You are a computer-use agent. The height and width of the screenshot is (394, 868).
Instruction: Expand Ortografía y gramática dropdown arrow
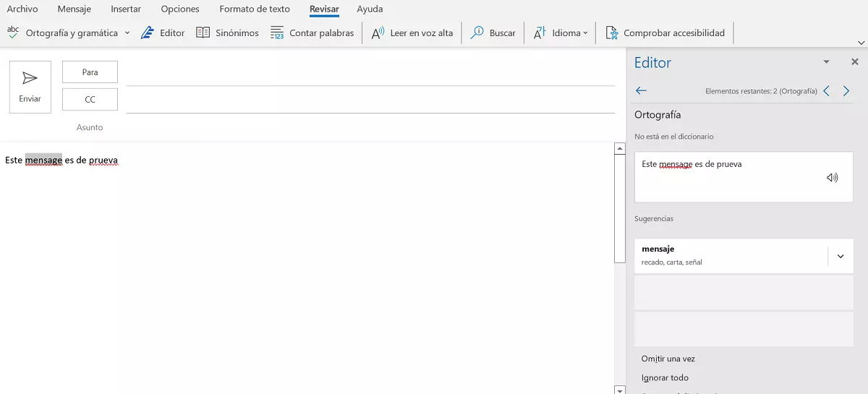coord(127,33)
